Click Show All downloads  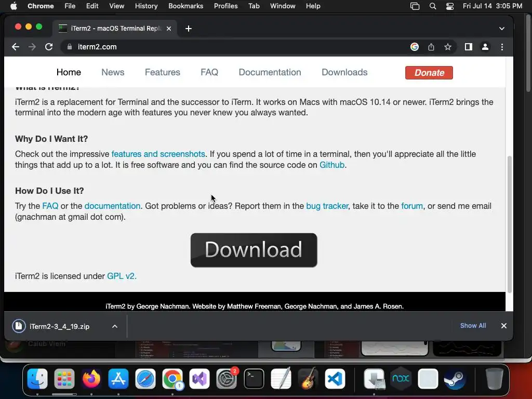coord(473,326)
